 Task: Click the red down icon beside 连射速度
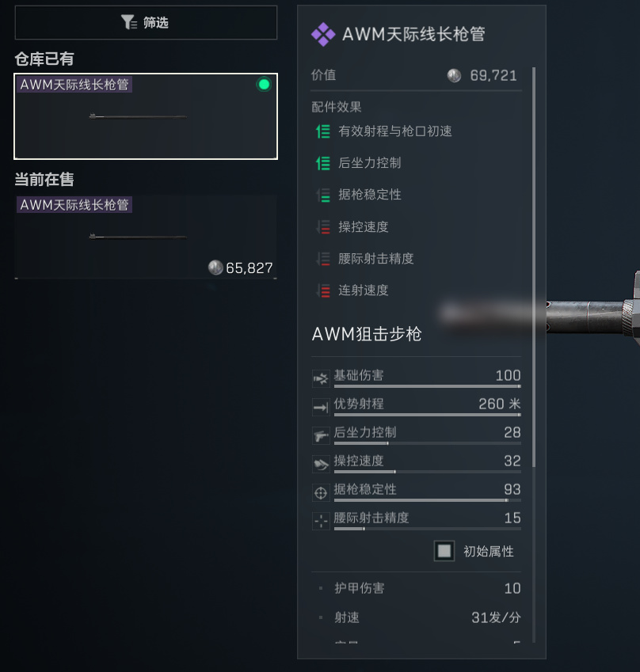coord(323,290)
